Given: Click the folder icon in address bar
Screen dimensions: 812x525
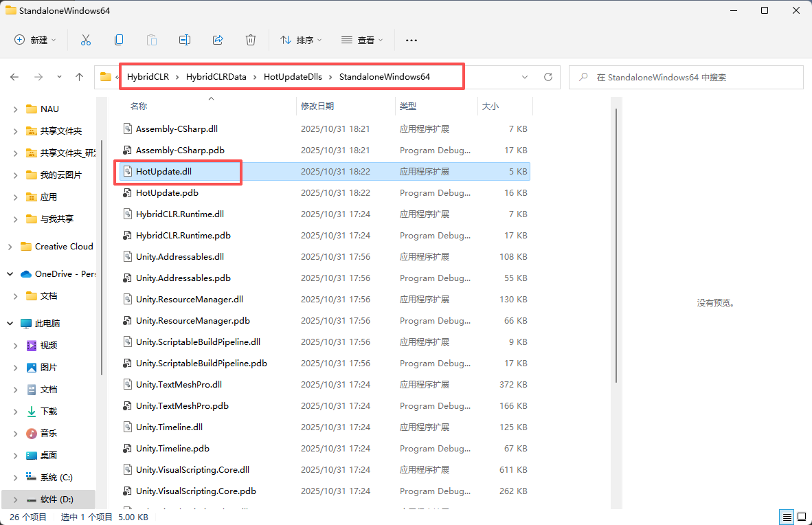Looking at the screenshot, I should 106,77.
